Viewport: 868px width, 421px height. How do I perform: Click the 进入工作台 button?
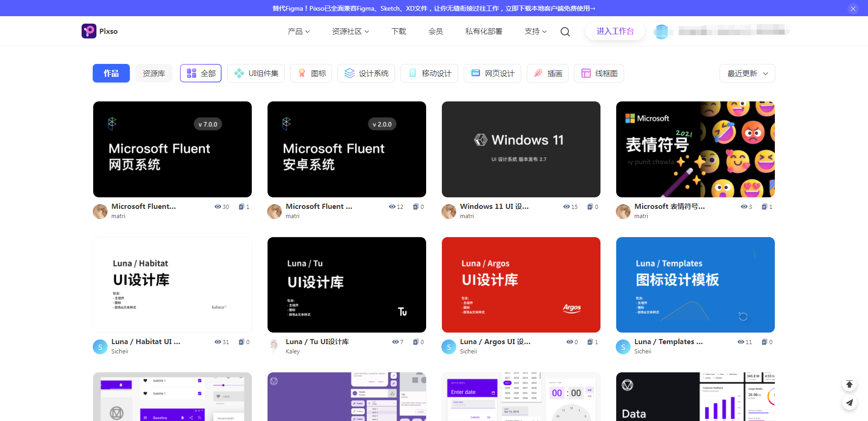coord(615,31)
